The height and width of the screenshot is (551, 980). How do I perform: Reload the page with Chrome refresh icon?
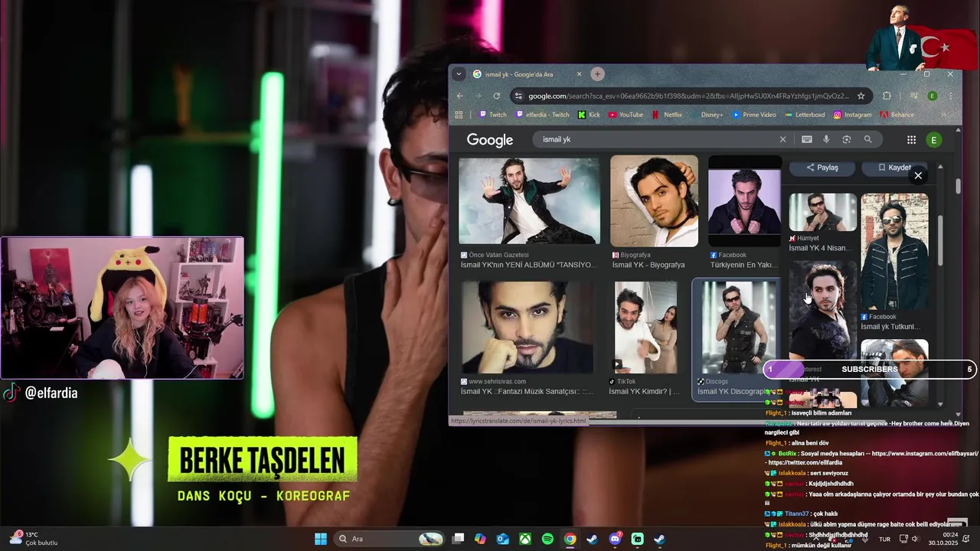point(497,96)
